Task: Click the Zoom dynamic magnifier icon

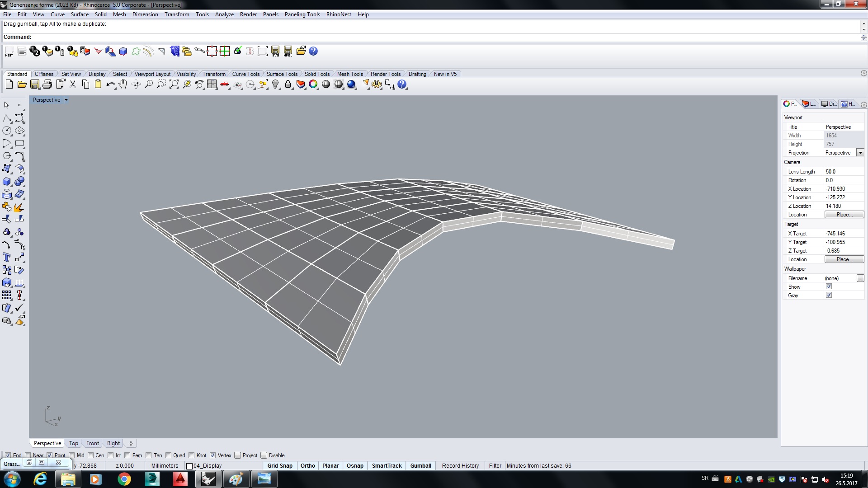Action: tap(149, 84)
